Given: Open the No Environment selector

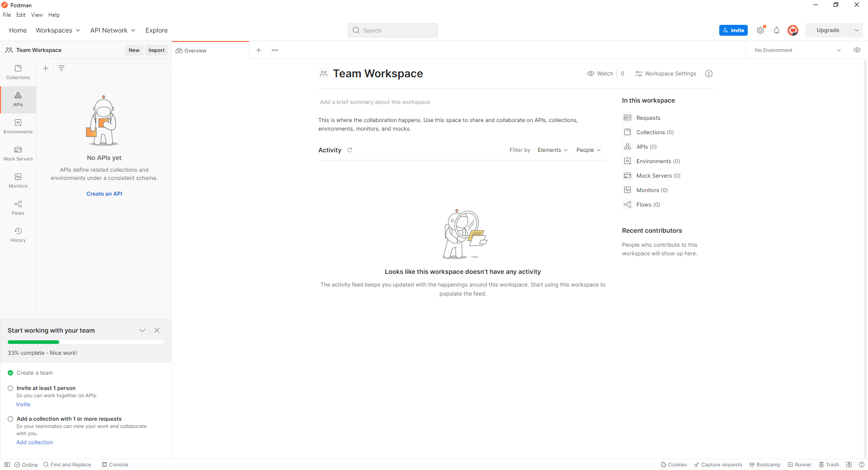Looking at the screenshot, I should (797, 50).
